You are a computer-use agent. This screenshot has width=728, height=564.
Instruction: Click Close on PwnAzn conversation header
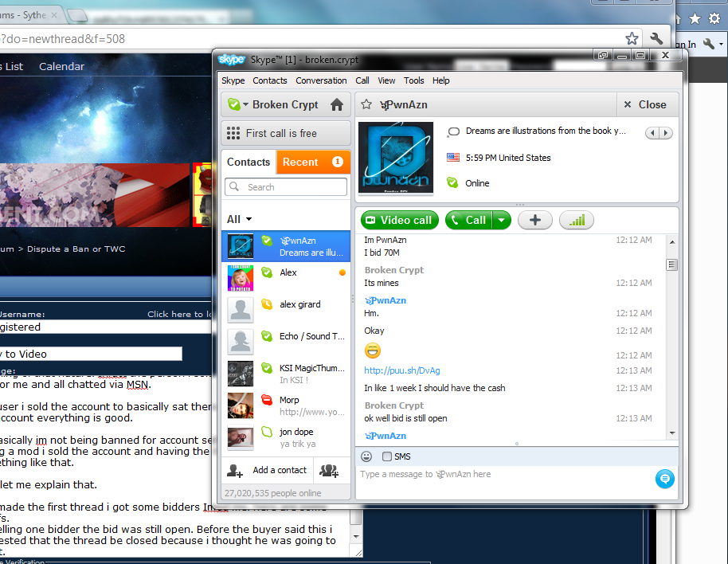coord(646,104)
